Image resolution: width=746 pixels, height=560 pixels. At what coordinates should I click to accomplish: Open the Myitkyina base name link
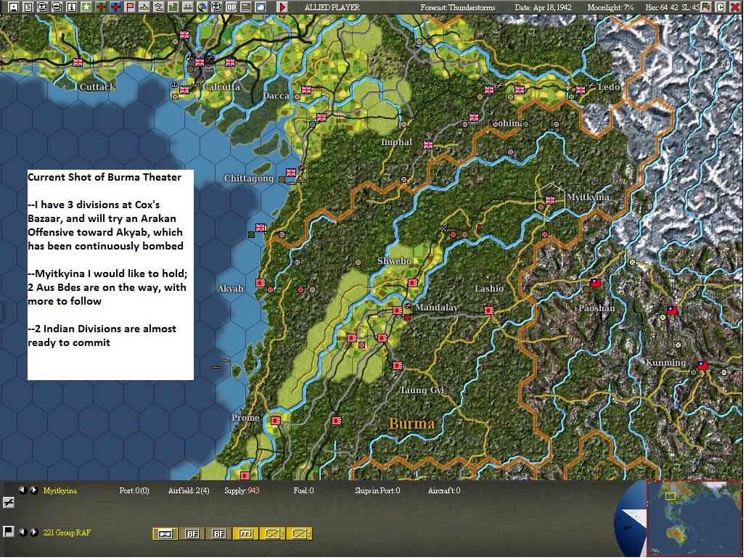(x=60, y=490)
